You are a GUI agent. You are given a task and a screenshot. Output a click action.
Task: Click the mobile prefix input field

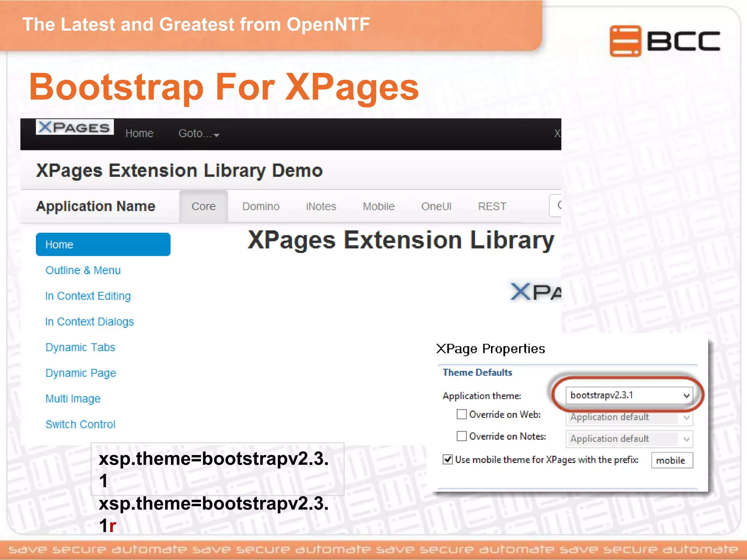pos(671,460)
